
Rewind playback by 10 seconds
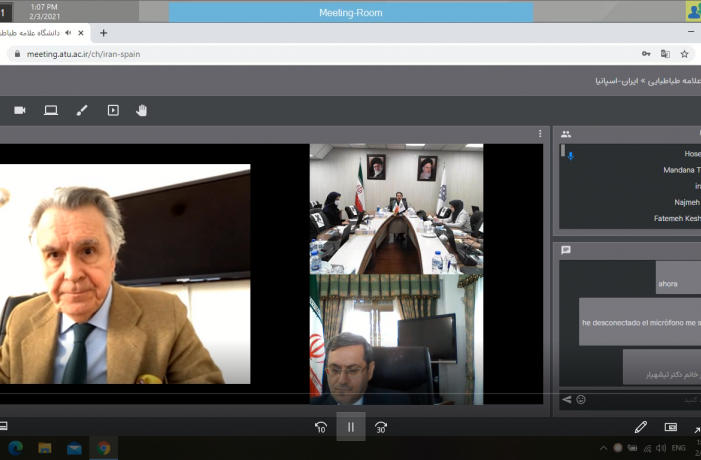pyautogui.click(x=321, y=427)
